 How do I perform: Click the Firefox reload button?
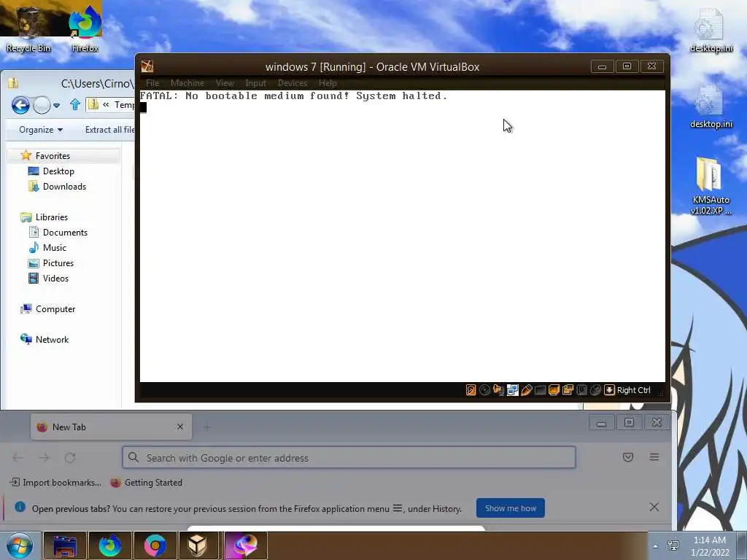tap(70, 458)
